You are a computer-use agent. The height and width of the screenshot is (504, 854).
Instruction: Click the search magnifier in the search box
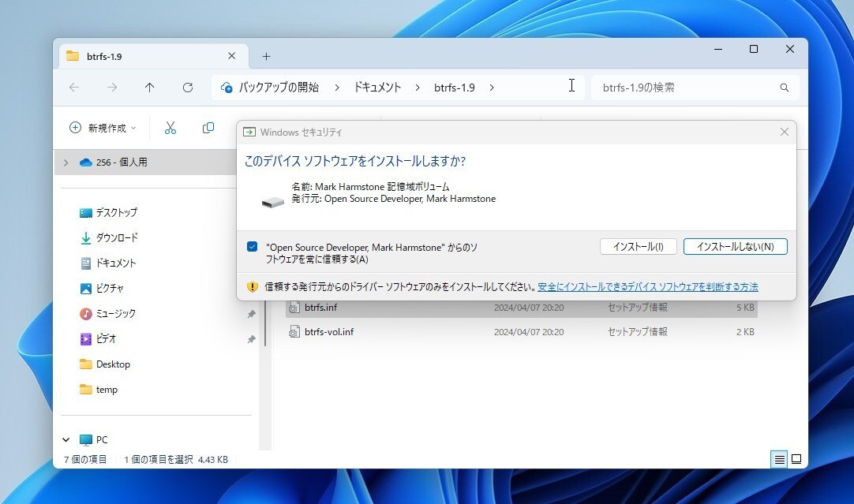[784, 87]
